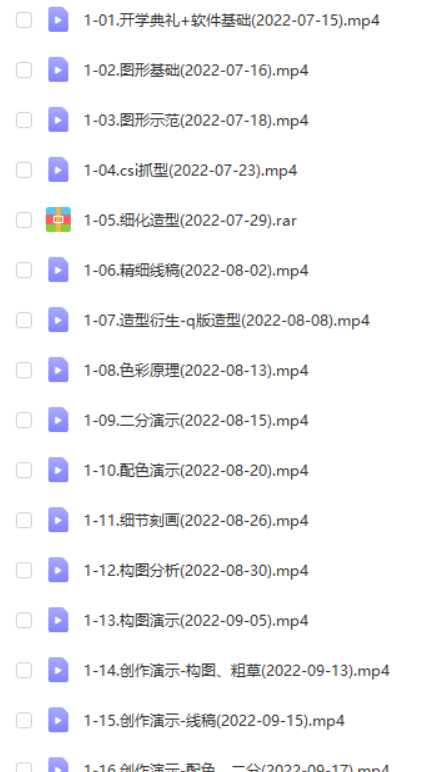The image size is (446, 772).
Task: Tick checkbox for 1-09.二分演示 file
Action: click(x=24, y=420)
